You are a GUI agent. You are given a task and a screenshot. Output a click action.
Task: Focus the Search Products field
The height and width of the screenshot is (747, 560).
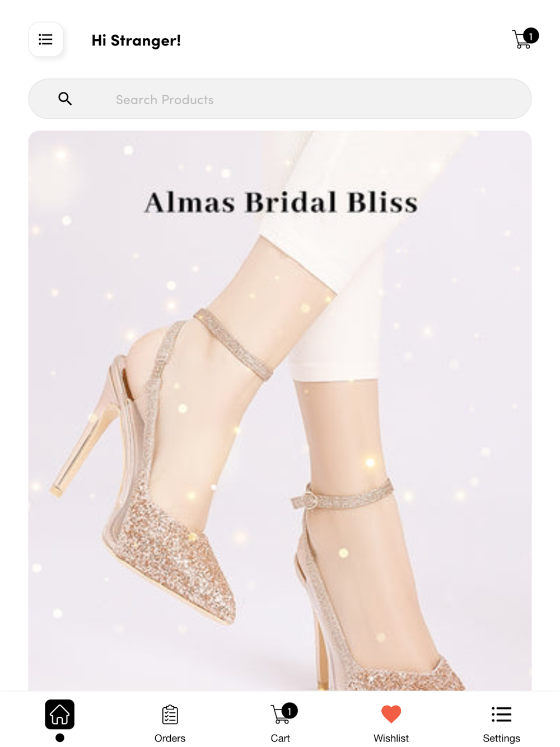(x=280, y=99)
